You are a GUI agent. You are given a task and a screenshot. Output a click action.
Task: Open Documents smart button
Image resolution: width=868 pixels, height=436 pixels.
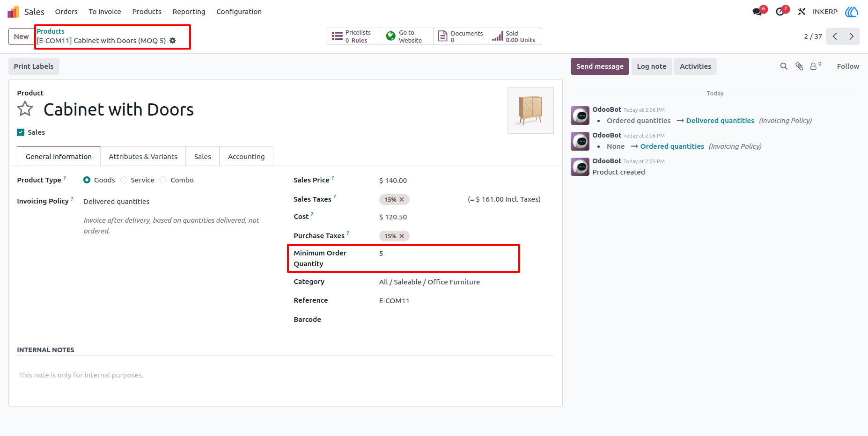click(461, 36)
